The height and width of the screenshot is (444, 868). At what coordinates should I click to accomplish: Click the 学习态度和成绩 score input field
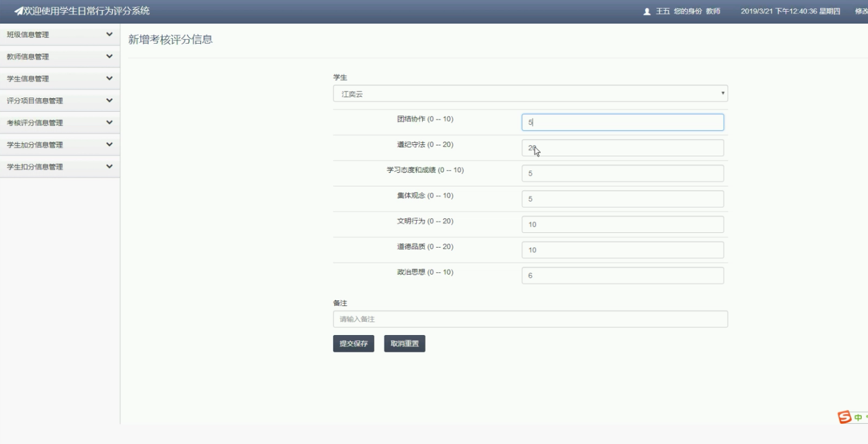(623, 173)
